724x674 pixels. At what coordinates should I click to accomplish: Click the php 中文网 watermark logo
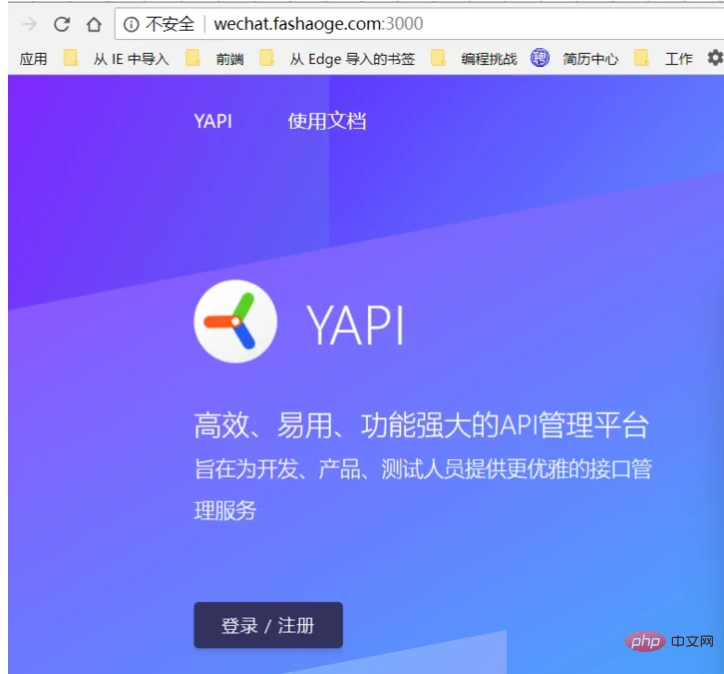pyautogui.click(x=669, y=641)
